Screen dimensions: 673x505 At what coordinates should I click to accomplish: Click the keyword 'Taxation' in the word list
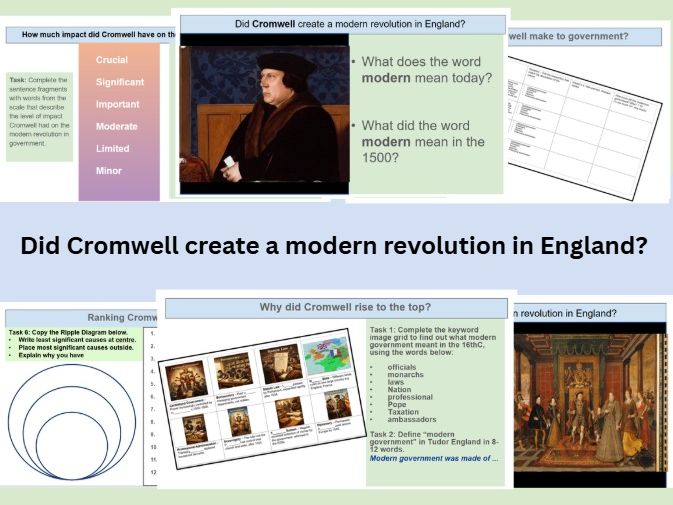[403, 412]
